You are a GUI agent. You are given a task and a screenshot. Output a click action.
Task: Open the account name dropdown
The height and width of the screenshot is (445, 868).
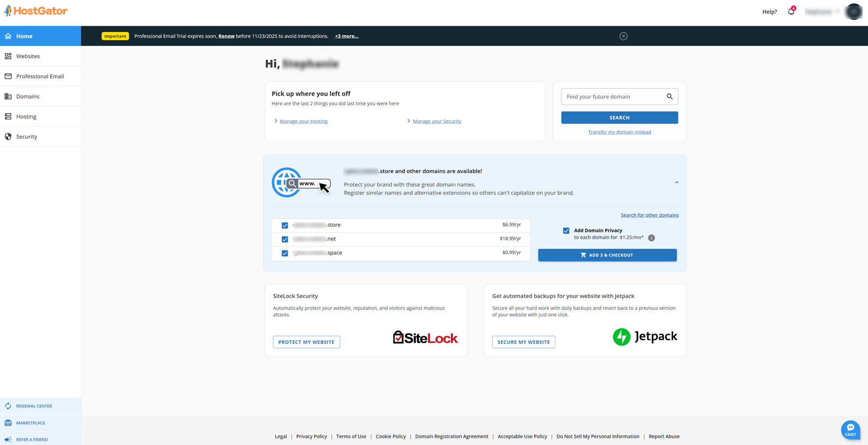822,12
